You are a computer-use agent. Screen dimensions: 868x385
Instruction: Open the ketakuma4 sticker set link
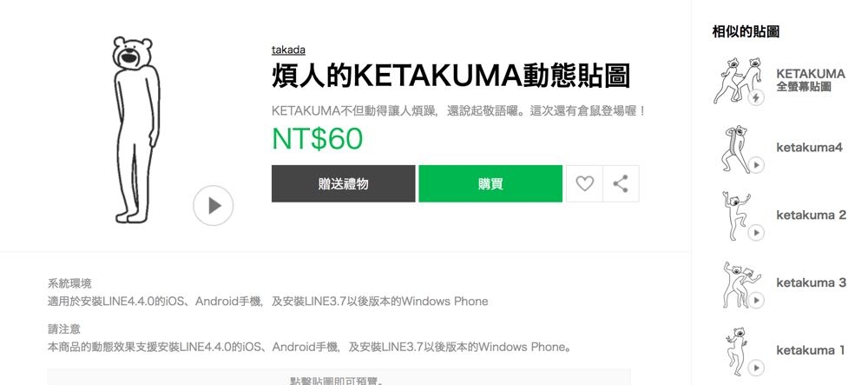tap(809, 148)
